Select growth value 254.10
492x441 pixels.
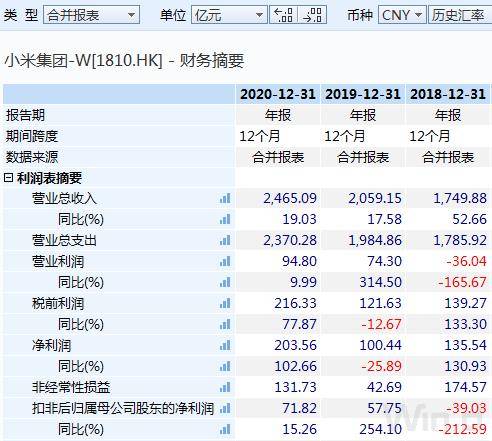pos(380,429)
